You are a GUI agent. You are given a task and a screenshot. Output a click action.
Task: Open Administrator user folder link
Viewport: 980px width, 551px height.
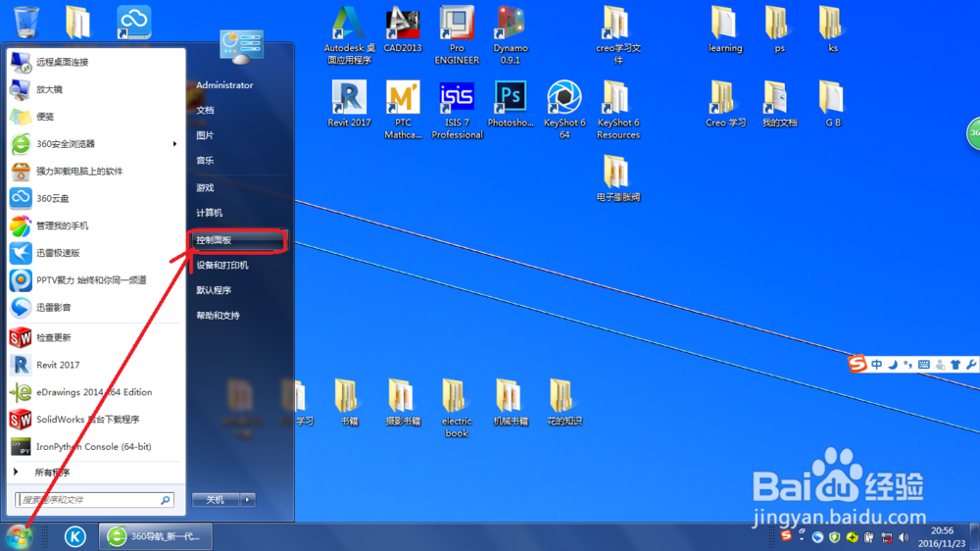click(x=224, y=85)
